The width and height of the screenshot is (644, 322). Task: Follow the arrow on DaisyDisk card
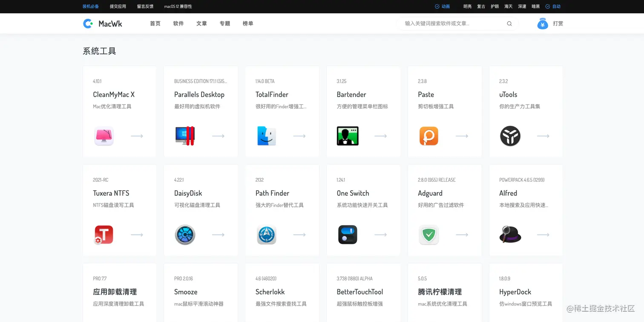pyautogui.click(x=218, y=235)
